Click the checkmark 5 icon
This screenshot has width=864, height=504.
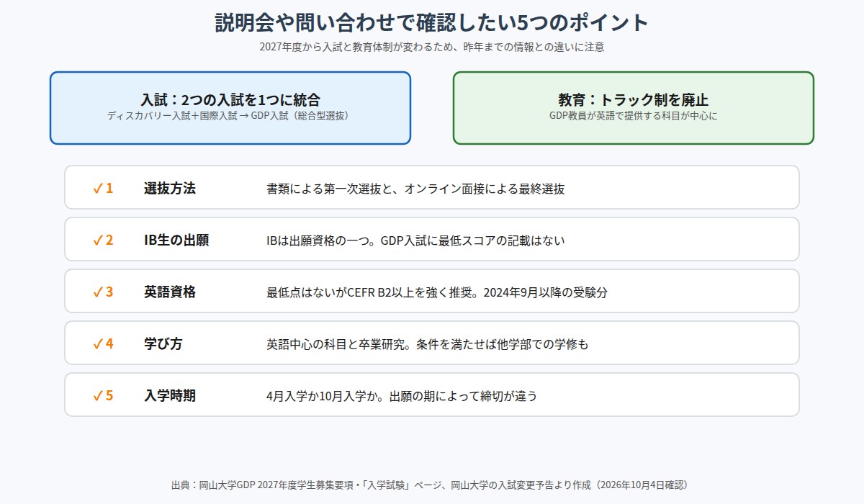click(103, 396)
